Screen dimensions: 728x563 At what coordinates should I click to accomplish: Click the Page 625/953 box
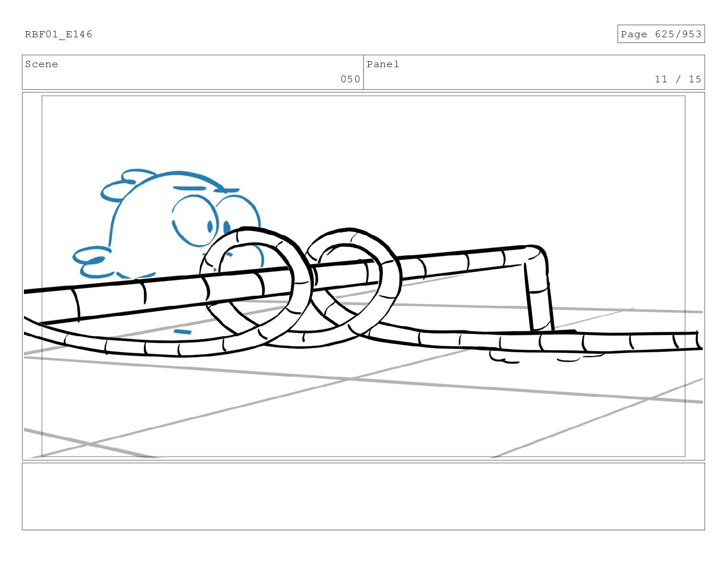point(660,34)
